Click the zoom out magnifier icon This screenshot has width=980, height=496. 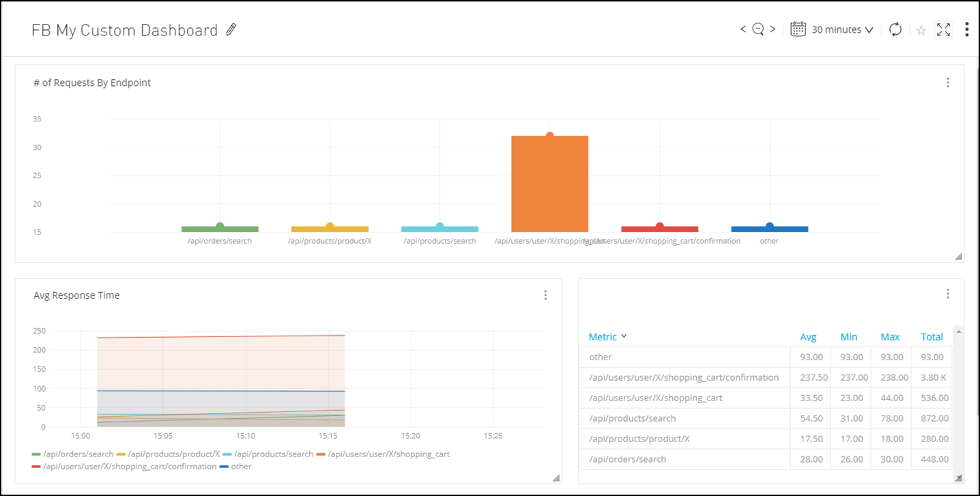coord(758,29)
